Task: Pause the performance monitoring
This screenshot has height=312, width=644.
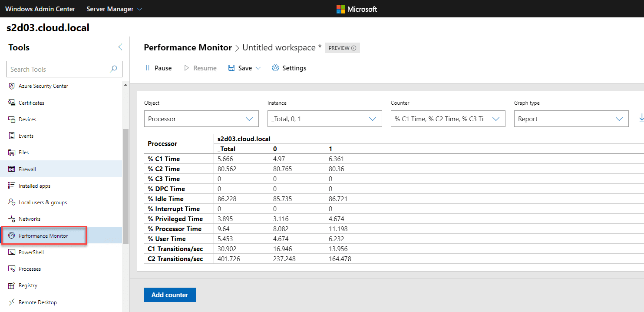Action: tap(158, 68)
